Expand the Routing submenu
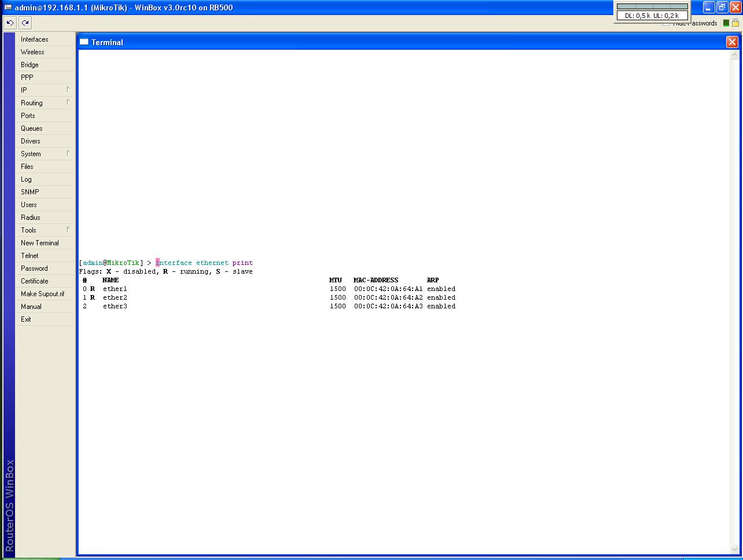Screen dimensions: 743x560 click(45, 103)
